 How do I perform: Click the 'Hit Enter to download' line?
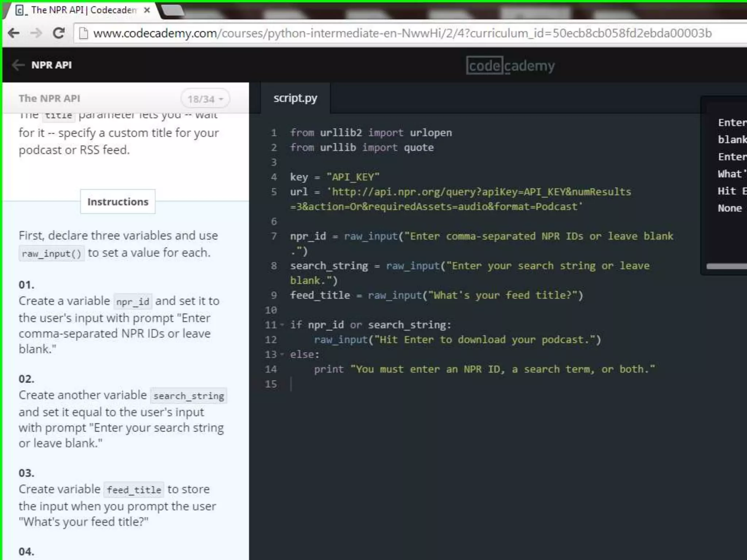coord(457,340)
